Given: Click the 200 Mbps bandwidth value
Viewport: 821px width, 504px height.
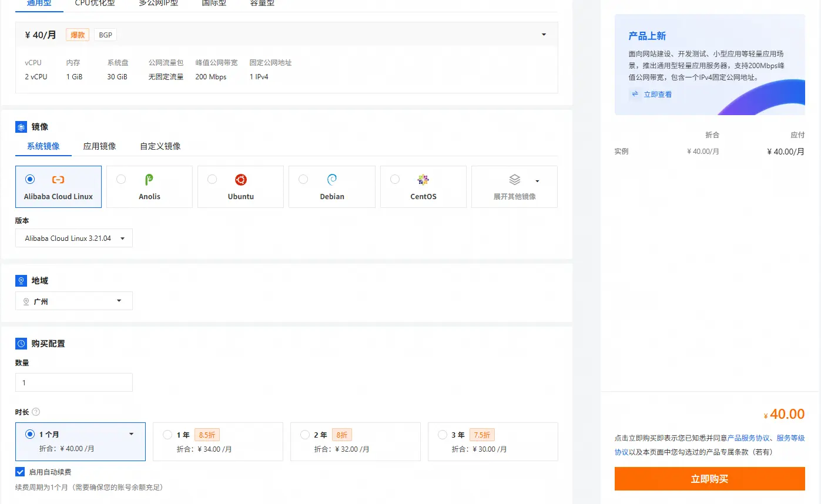Looking at the screenshot, I should (x=210, y=77).
